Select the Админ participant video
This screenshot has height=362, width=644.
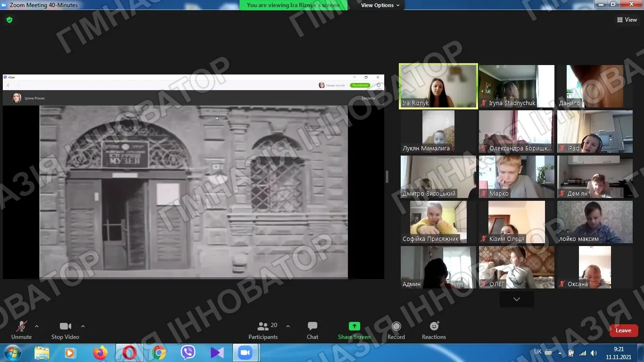point(438,267)
